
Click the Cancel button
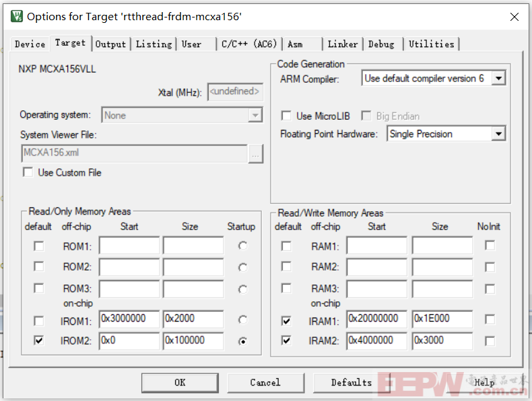[x=265, y=383]
